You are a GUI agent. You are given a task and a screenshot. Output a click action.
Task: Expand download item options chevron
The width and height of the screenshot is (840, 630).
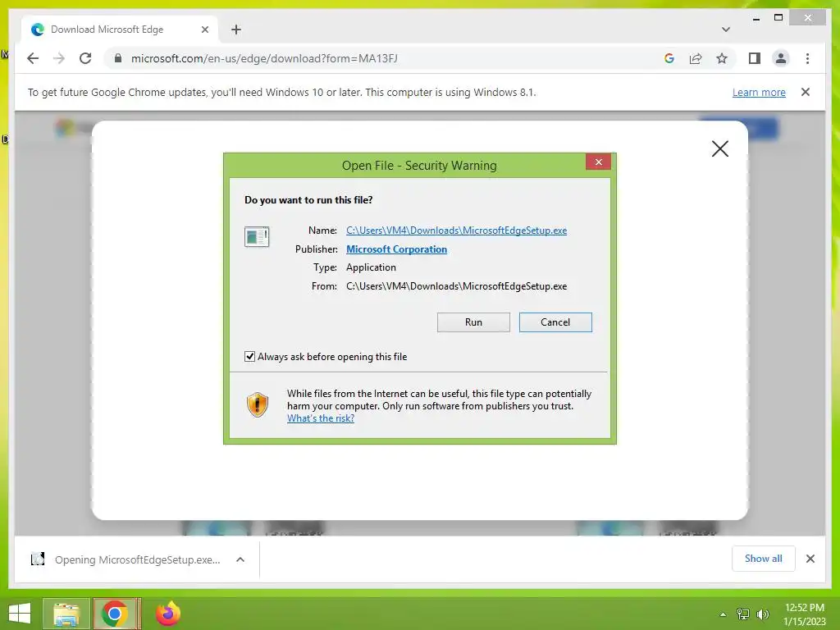point(240,559)
